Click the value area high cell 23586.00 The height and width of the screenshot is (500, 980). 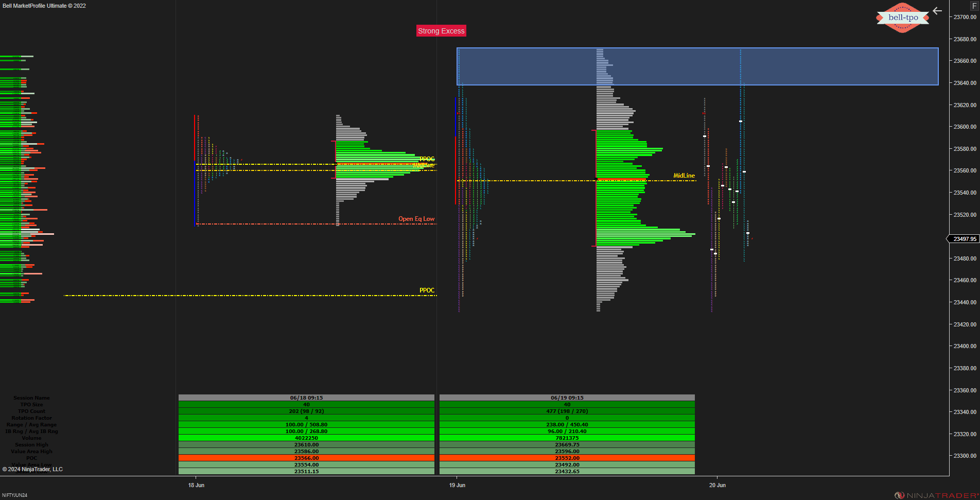point(306,451)
